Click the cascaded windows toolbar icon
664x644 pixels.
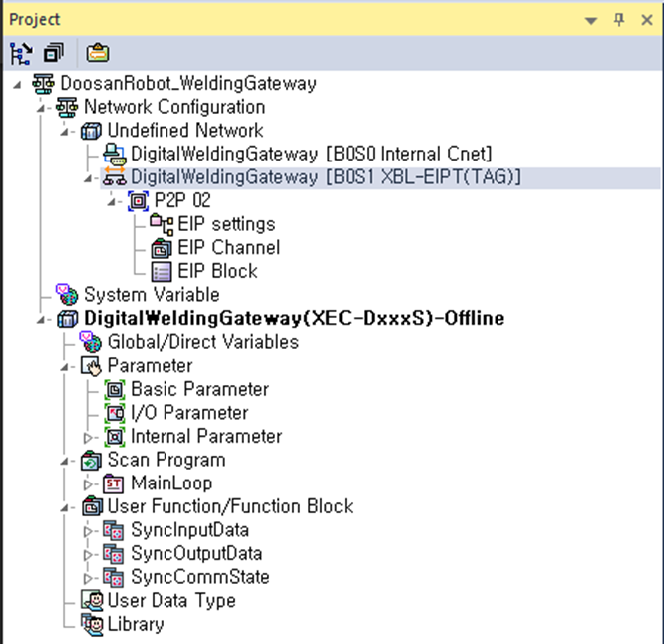coord(51,52)
